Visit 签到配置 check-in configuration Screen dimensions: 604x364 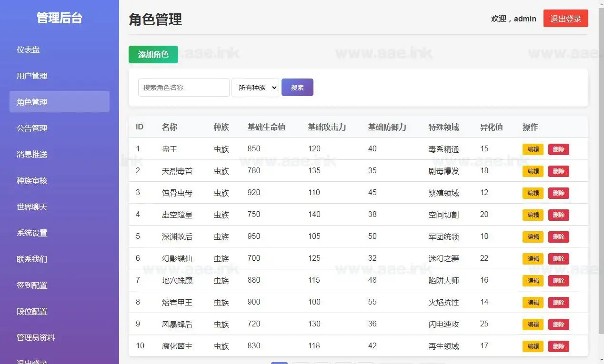[32, 285]
